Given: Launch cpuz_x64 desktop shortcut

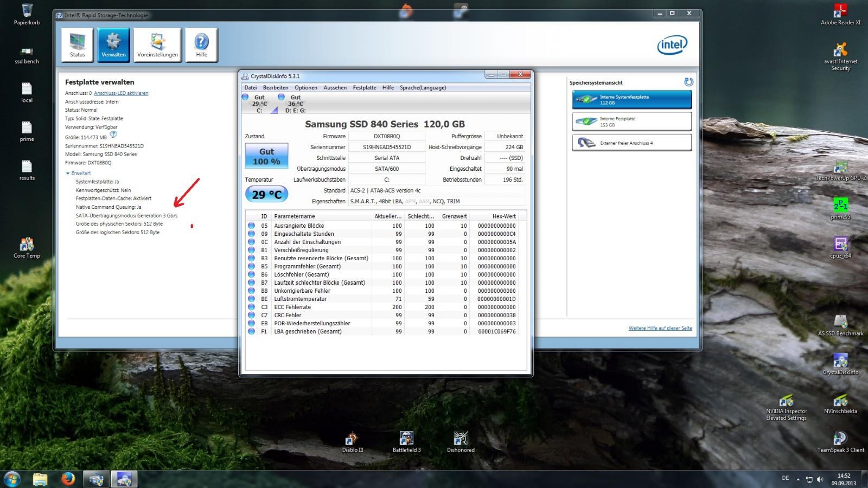Looking at the screenshot, I should [840, 248].
